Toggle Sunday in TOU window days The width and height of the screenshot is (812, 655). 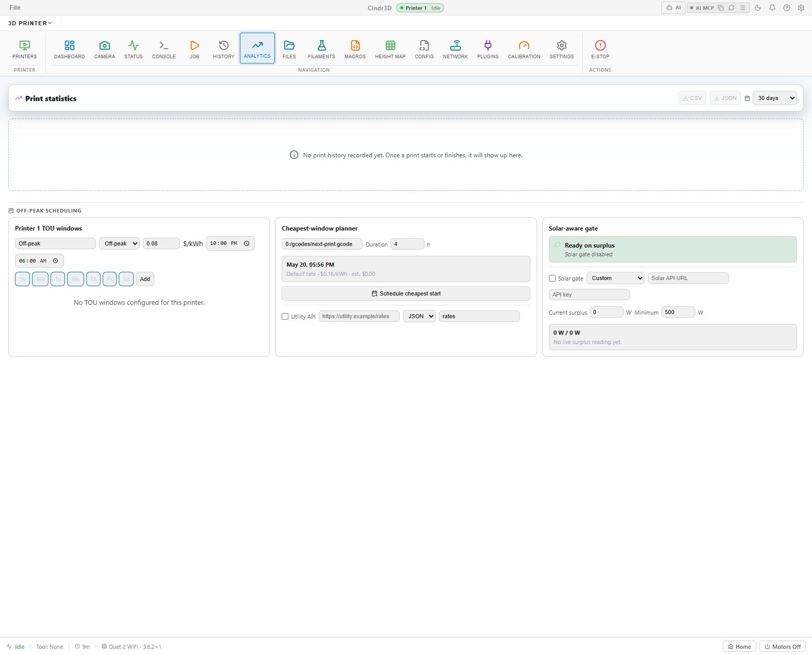(x=23, y=279)
